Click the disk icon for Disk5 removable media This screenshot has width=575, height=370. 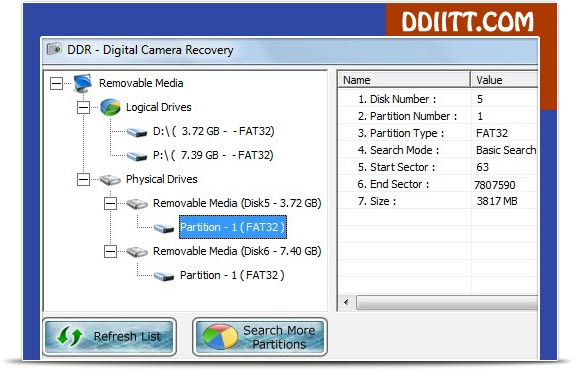137,204
